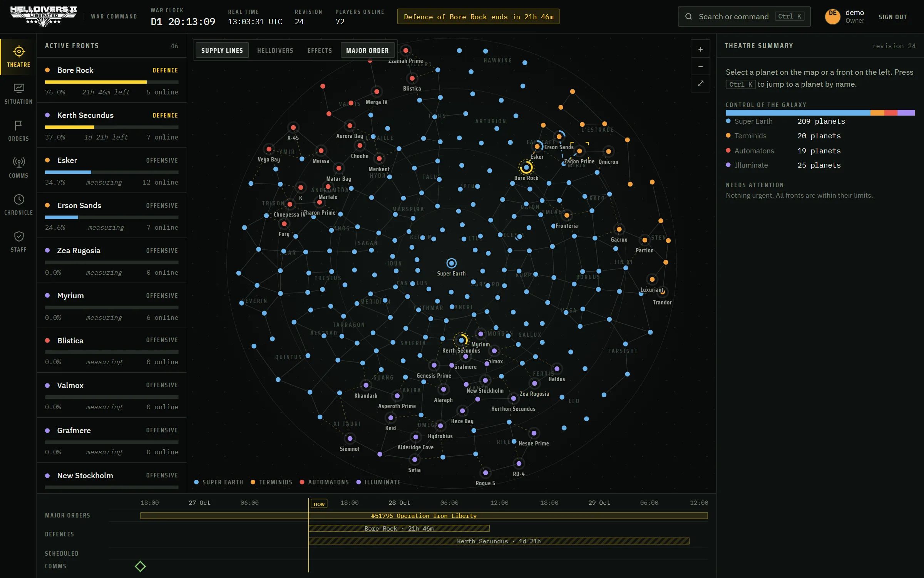This screenshot has height=578, width=924.
Task: Open the Comms sidebar view
Action: [x=18, y=168]
